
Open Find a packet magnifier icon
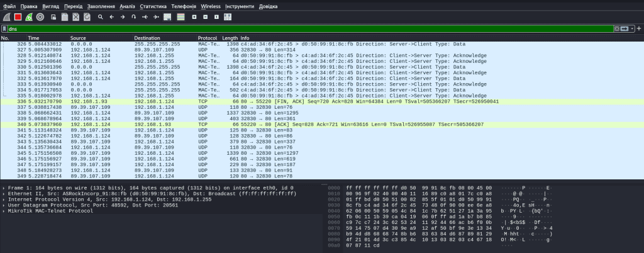coord(100,17)
